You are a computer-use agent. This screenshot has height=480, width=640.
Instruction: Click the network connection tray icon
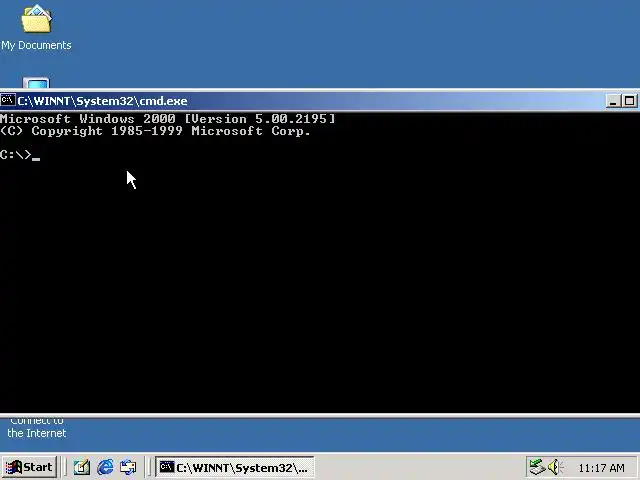(x=537, y=467)
